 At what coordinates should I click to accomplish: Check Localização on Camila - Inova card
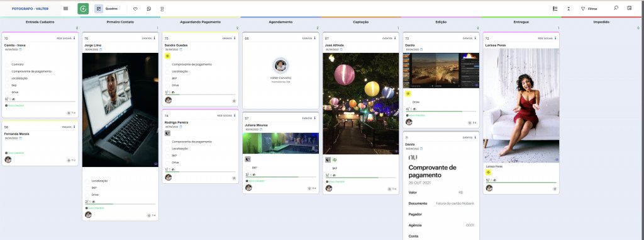8,78
